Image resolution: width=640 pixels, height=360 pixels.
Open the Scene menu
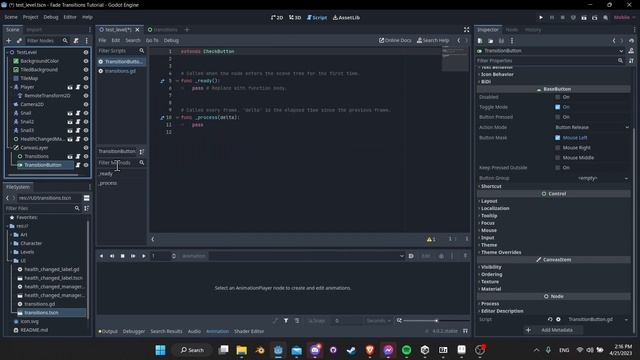[11, 17]
